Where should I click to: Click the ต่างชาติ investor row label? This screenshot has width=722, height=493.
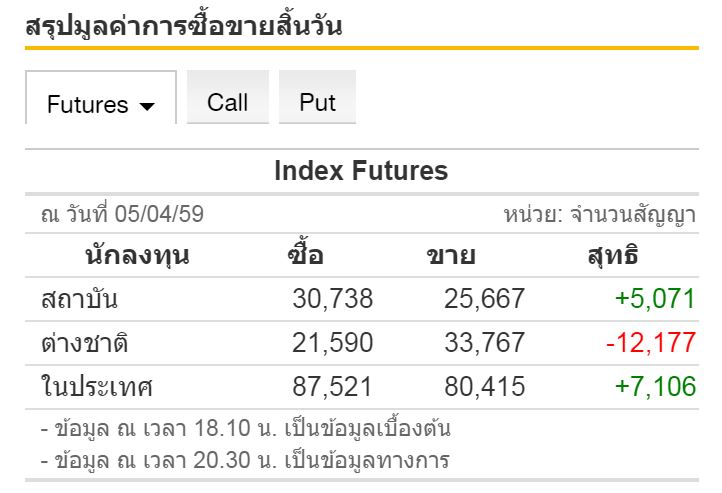(x=85, y=343)
